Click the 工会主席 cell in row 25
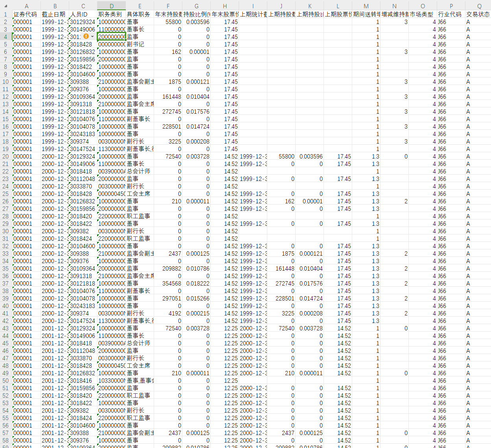 click(x=140, y=194)
